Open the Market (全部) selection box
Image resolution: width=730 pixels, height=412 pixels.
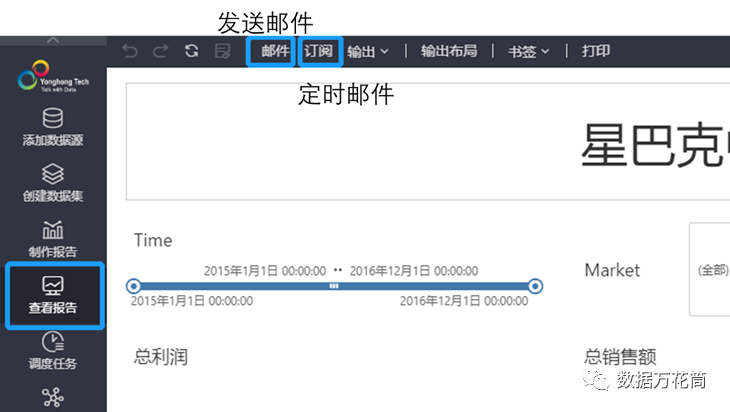(x=710, y=269)
